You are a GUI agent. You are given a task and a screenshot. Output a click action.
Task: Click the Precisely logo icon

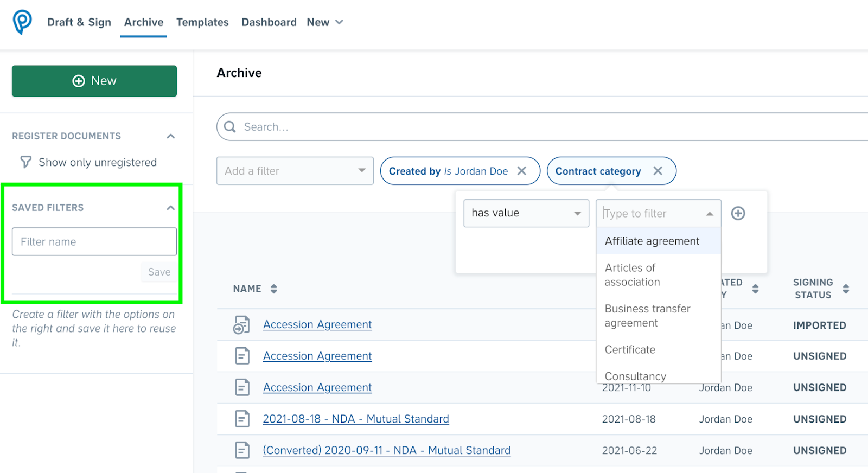click(22, 22)
